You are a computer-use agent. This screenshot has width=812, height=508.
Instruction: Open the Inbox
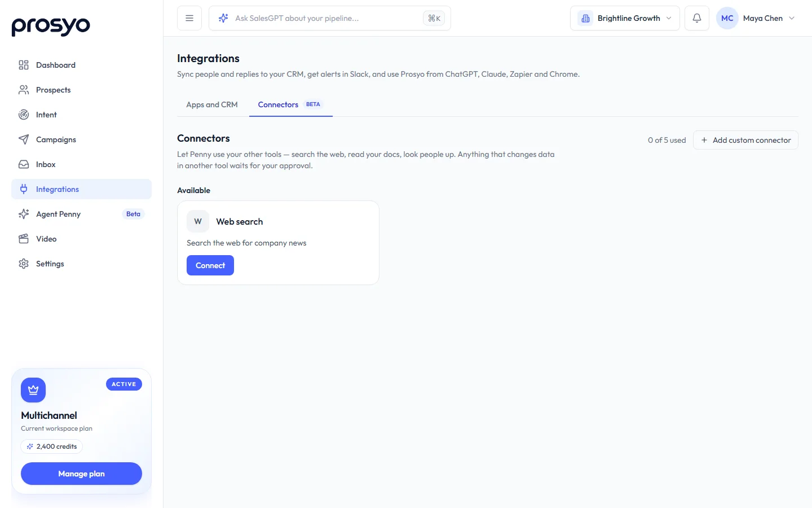[x=81, y=164]
